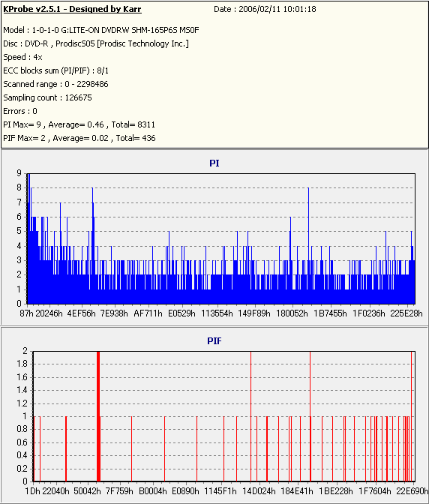Click the Disc ProdiscS05 info line
429x504 pixels.
96,43
